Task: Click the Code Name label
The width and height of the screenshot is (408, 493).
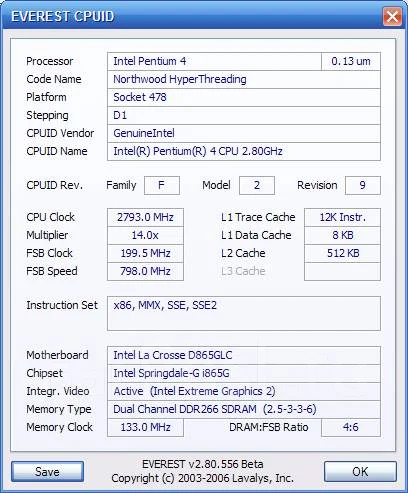Action: pyautogui.click(x=54, y=79)
